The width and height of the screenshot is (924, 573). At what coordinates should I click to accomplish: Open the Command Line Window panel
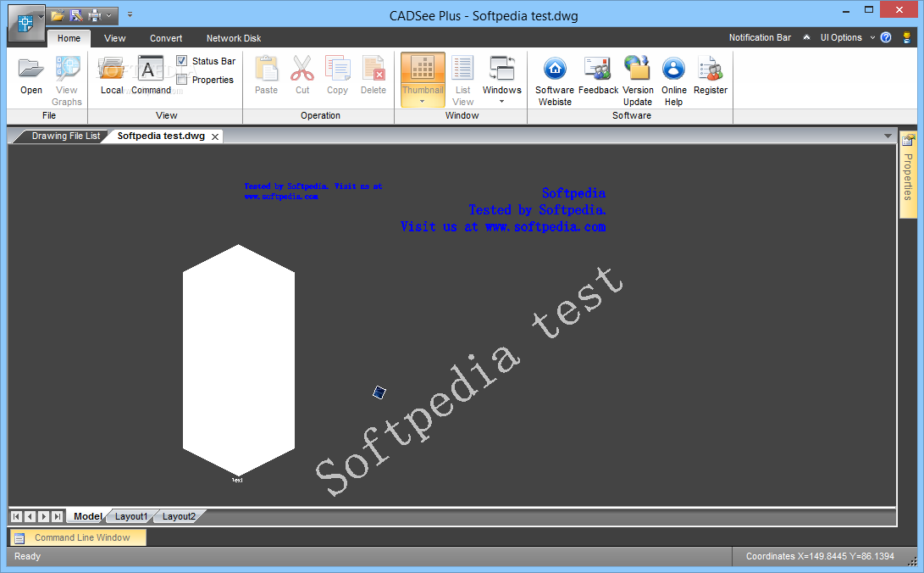click(79, 537)
